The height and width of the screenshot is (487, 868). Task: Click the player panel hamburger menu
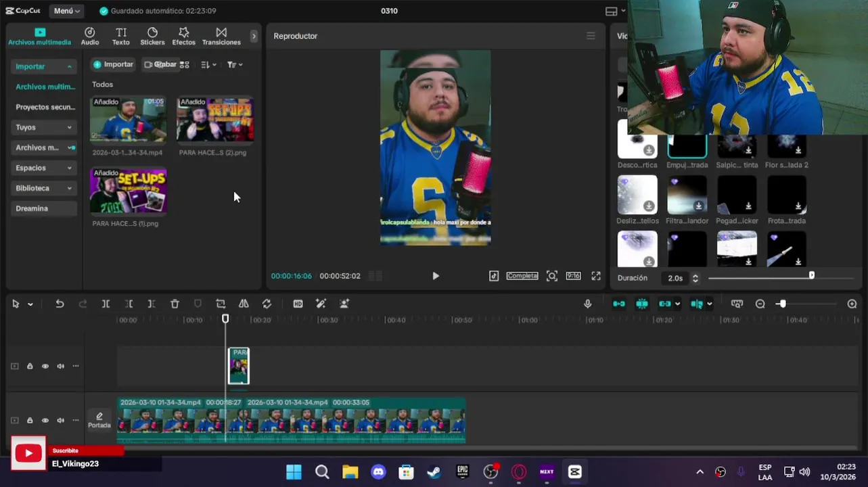coord(591,36)
